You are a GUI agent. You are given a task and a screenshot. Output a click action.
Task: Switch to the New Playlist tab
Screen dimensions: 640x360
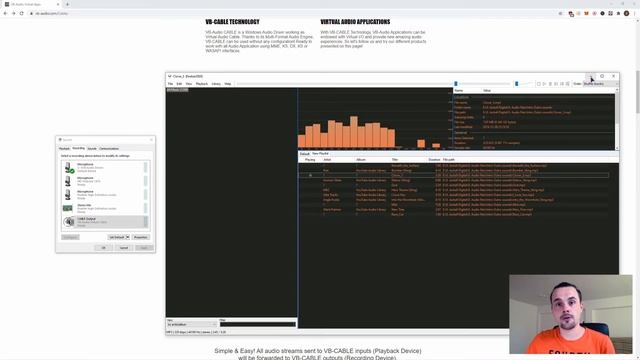tap(320, 153)
